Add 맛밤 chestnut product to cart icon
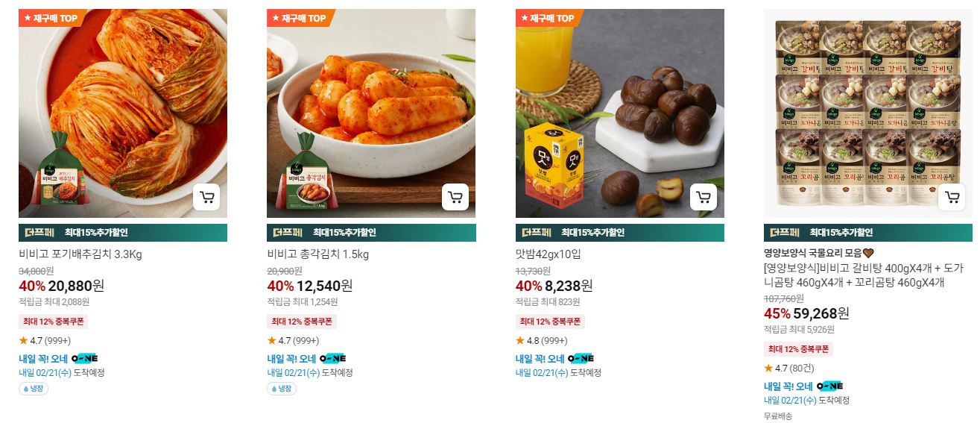The height and width of the screenshot is (423, 980). point(704,197)
